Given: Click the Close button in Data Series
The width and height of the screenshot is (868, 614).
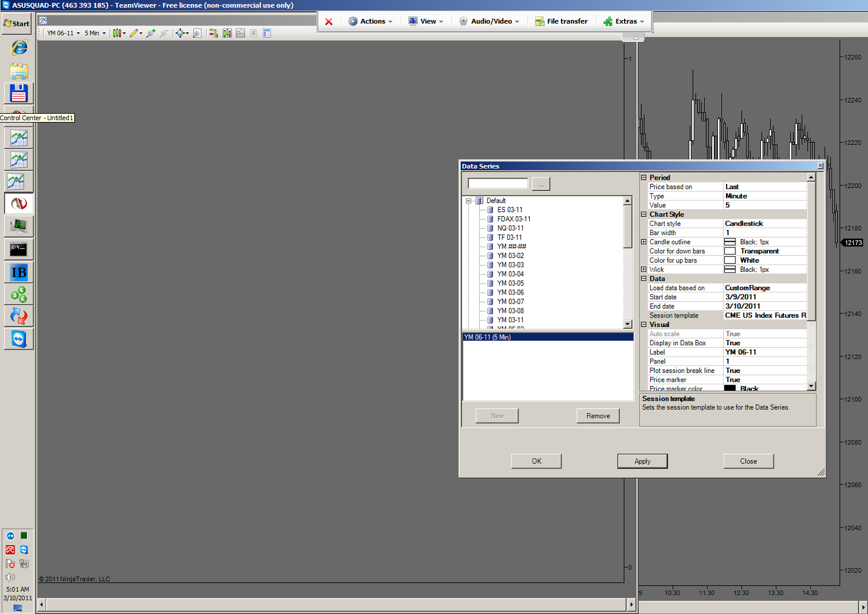Looking at the screenshot, I should click(x=748, y=461).
